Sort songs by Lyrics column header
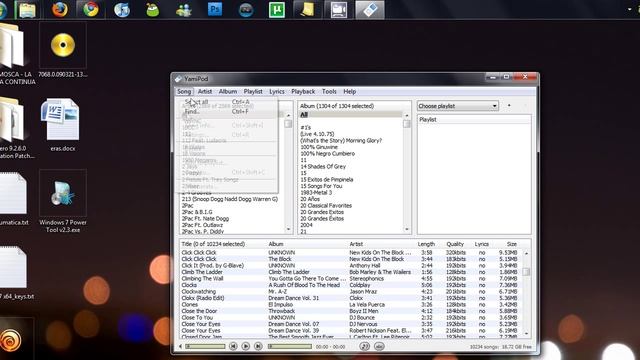640x360 pixels. [x=482, y=244]
